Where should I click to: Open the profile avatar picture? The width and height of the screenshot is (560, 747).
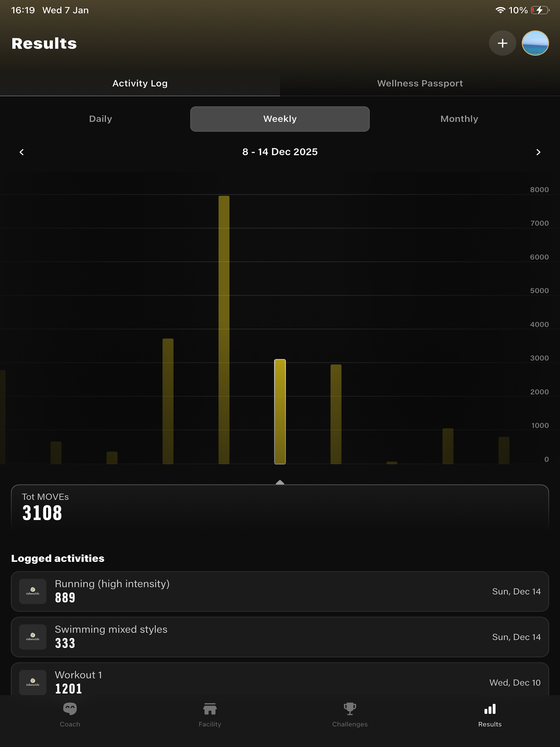535,43
